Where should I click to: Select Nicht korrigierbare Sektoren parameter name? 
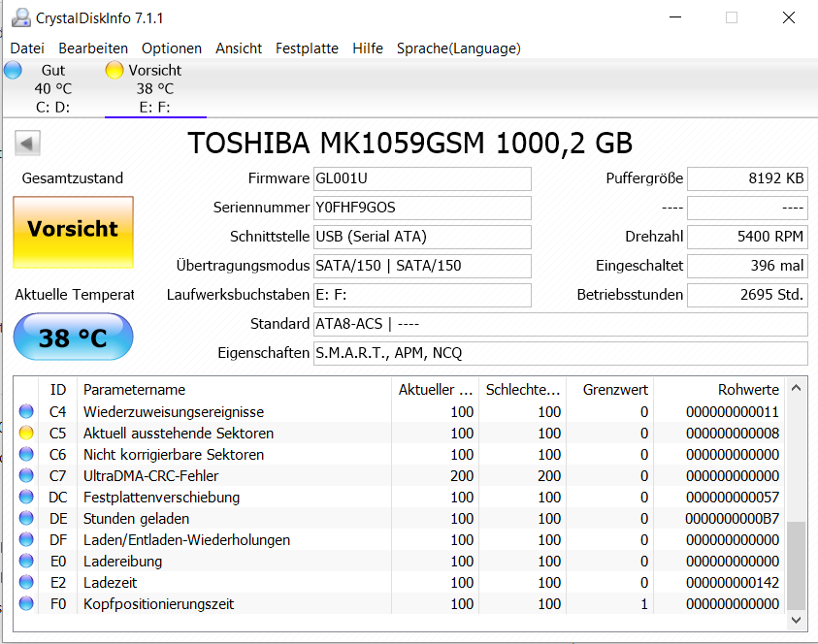click(174, 455)
